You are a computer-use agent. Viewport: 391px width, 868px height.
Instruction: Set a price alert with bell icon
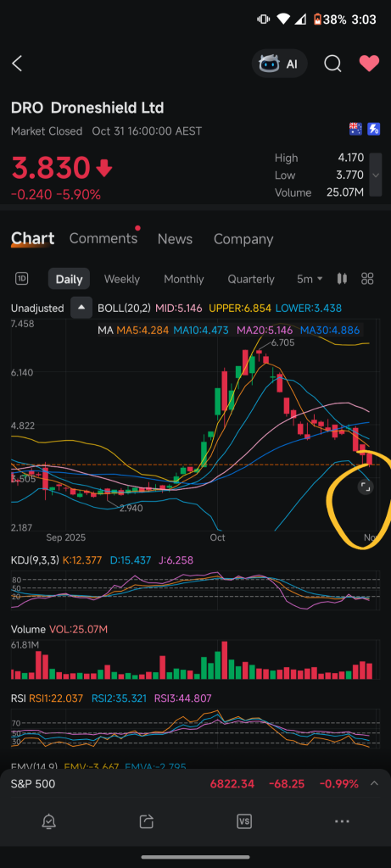pyautogui.click(x=48, y=821)
